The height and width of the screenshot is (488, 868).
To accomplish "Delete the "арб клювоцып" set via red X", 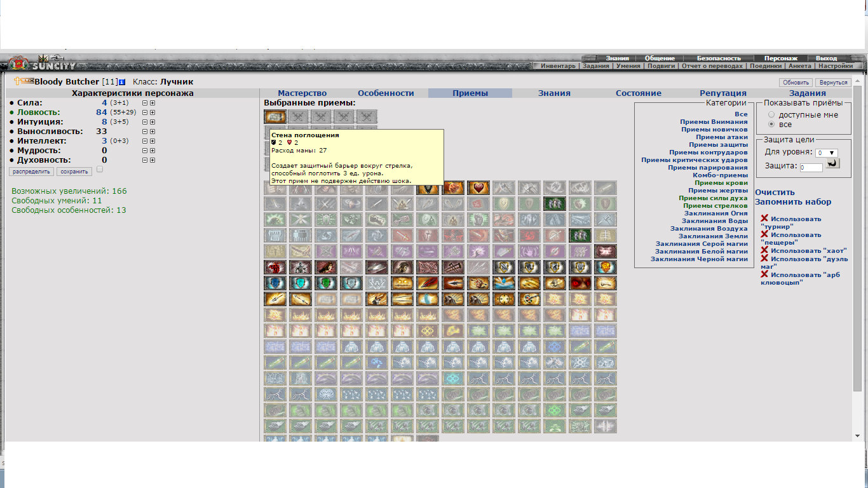I will [x=764, y=274].
